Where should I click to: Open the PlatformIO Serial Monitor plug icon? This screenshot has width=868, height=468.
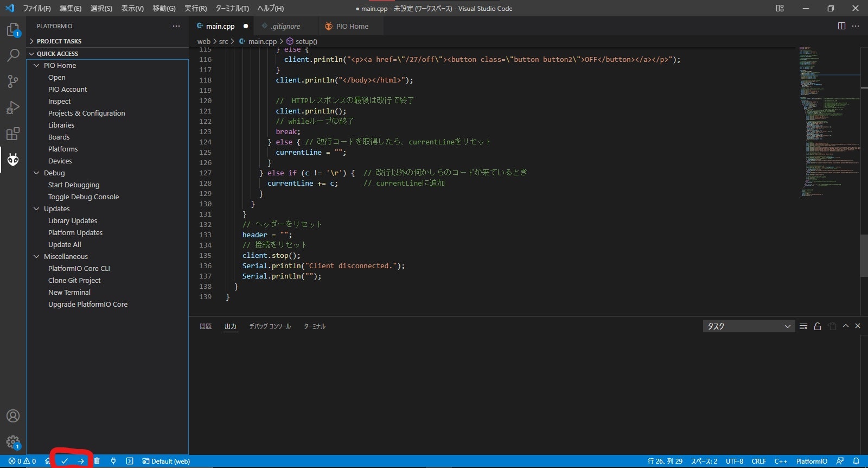point(113,461)
